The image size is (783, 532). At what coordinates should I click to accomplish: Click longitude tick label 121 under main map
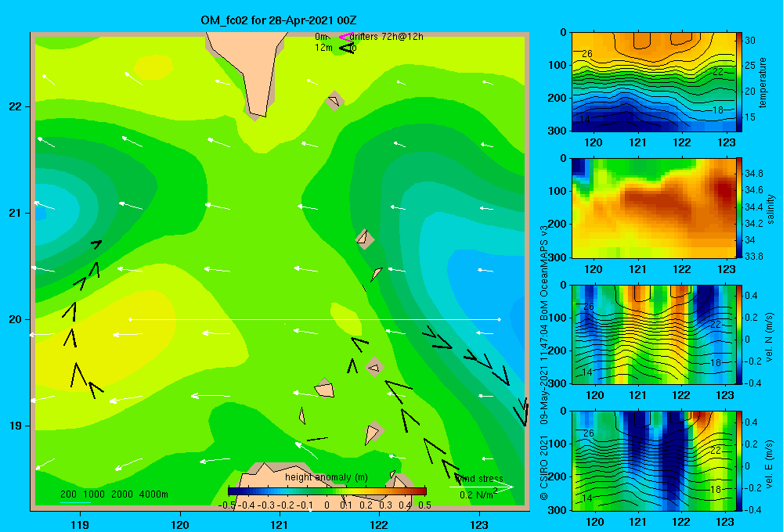coord(280,524)
